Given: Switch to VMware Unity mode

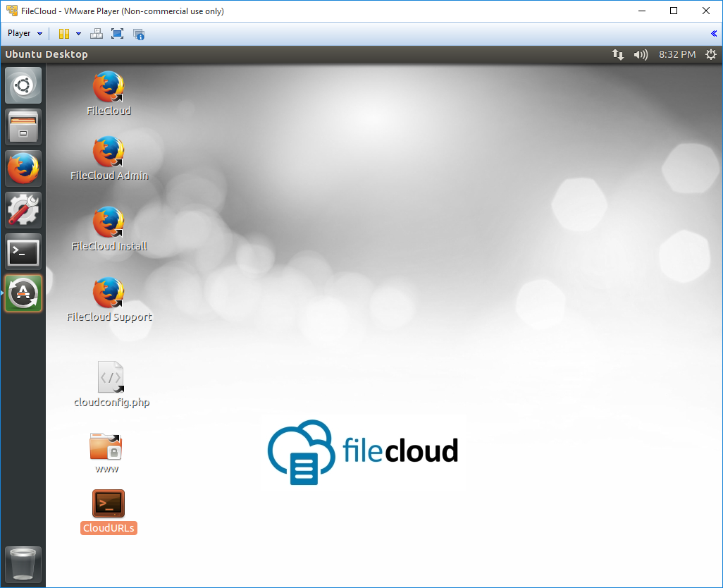Looking at the screenshot, I should click(x=139, y=34).
